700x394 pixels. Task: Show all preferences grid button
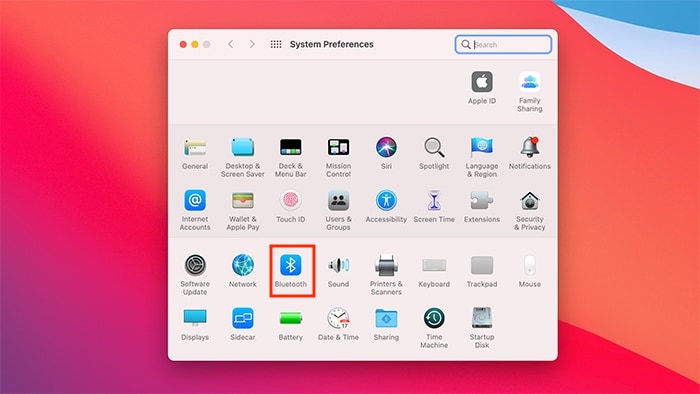click(x=276, y=44)
